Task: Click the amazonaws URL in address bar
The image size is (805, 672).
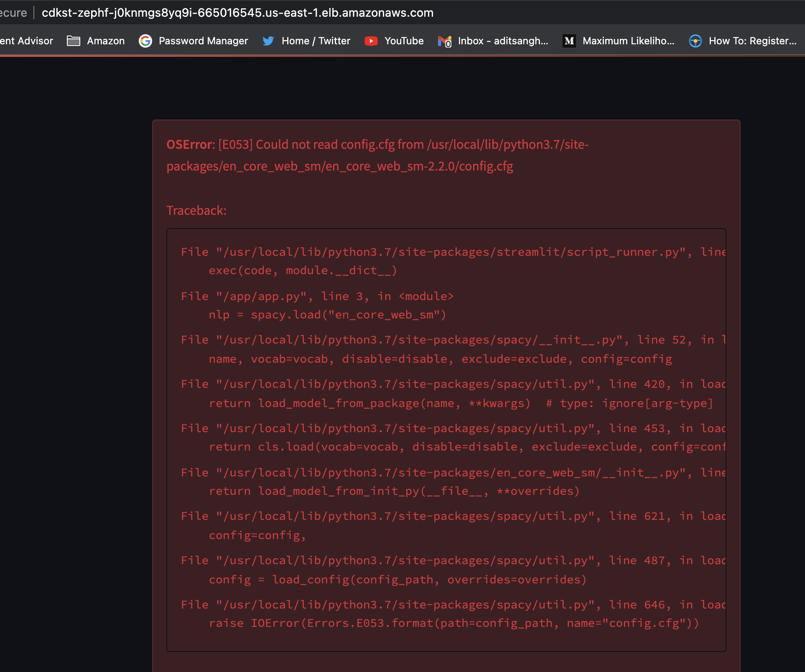Action: [237, 13]
